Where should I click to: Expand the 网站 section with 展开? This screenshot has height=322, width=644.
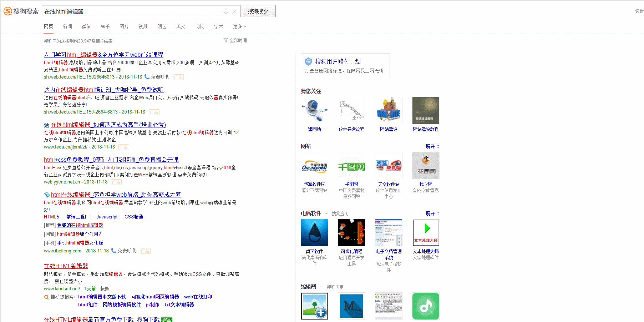(x=432, y=147)
